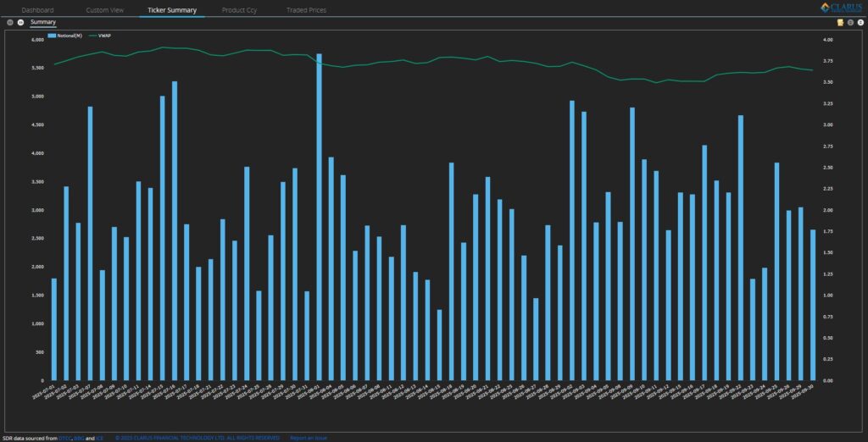Open the Product Ccy tab
Image resolution: width=868 pixels, height=442 pixels.
click(x=239, y=10)
